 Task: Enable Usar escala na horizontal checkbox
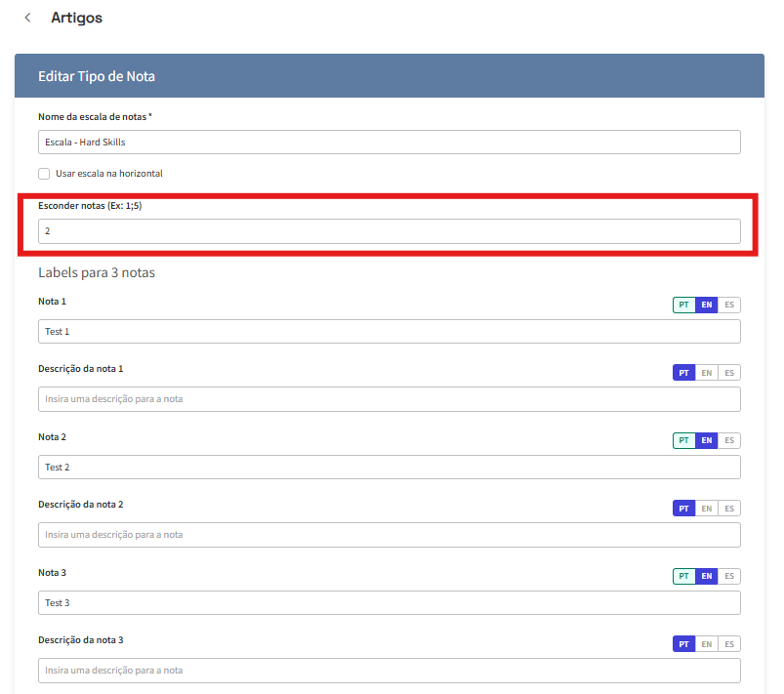[x=44, y=174]
